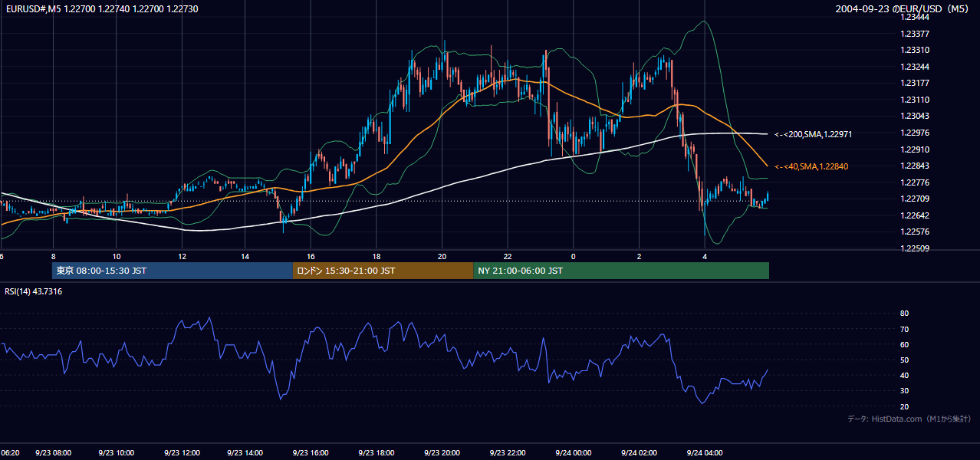Click the RSI scale value 30
Screen dimensions: 980x460
[x=904, y=391]
